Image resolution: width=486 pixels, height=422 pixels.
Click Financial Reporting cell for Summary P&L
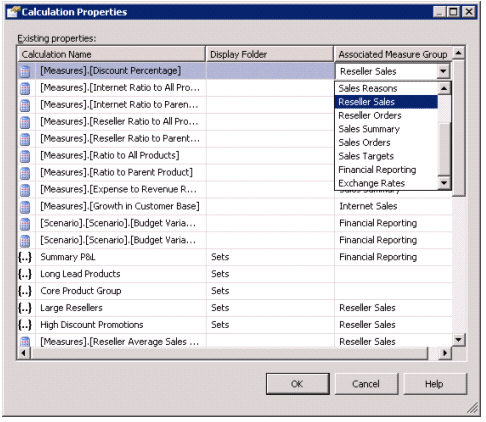[394, 257]
